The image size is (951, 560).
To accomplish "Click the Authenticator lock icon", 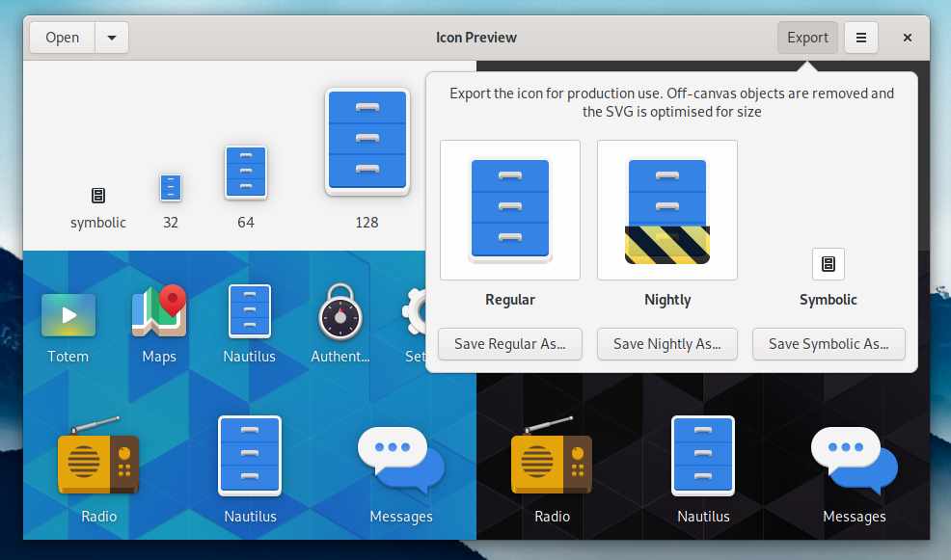I will tap(340, 311).
